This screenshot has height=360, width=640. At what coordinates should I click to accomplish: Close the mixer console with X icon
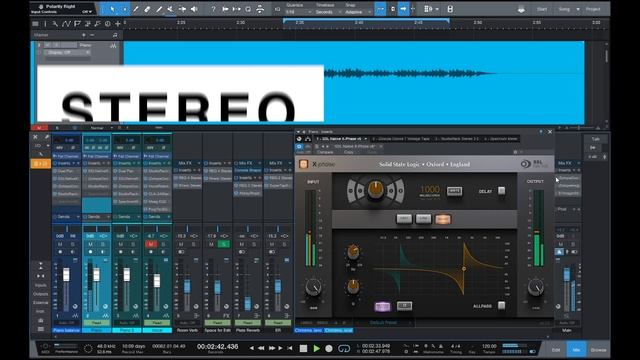pyautogui.click(x=36, y=137)
